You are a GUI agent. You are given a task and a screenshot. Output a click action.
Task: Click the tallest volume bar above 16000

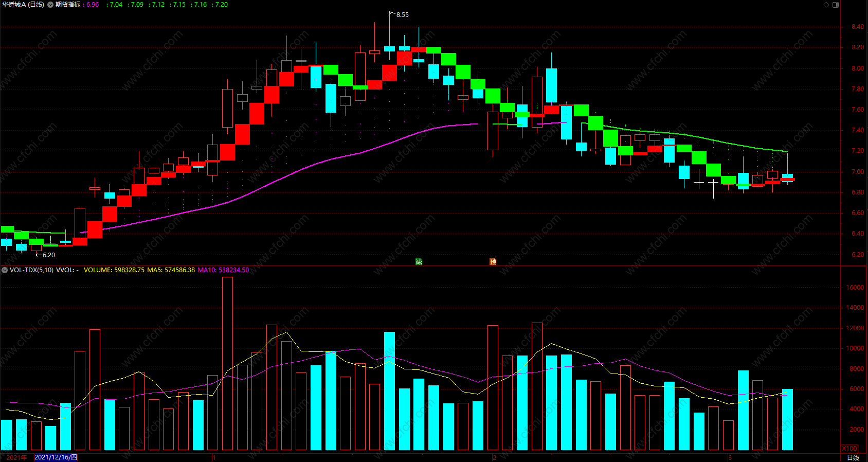(227, 363)
